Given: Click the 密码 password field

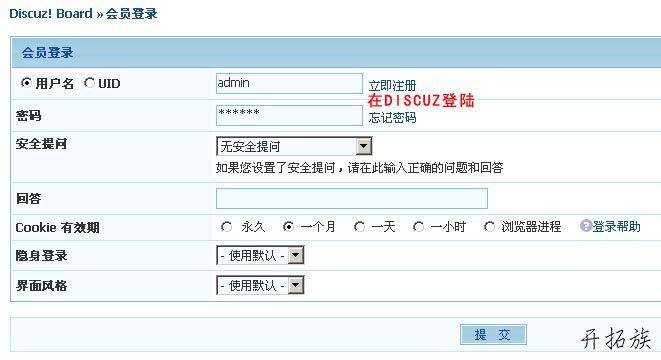Looking at the screenshot, I should pyautogui.click(x=289, y=115).
